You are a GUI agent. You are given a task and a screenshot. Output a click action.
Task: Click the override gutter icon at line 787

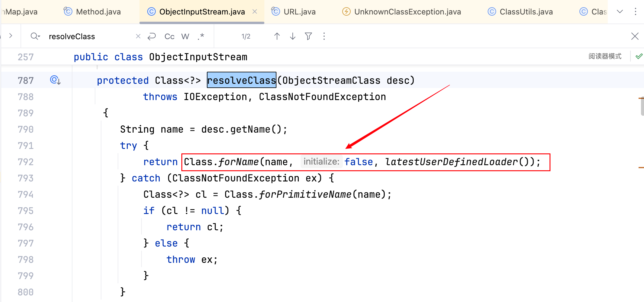[x=55, y=80]
